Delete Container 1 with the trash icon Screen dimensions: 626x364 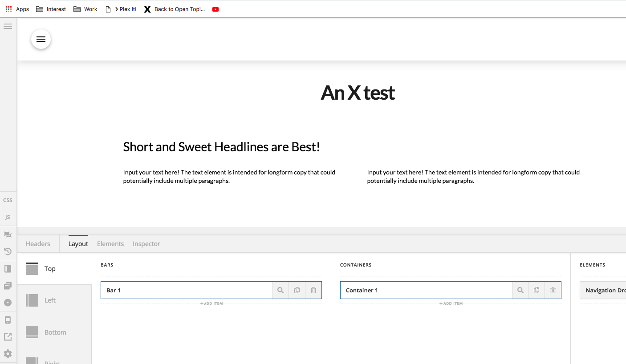[553, 290]
